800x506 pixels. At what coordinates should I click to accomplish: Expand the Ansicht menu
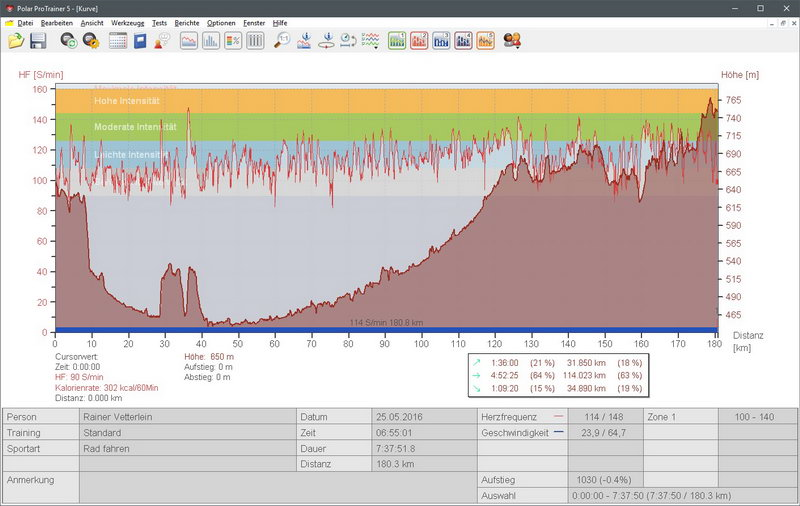(91, 22)
